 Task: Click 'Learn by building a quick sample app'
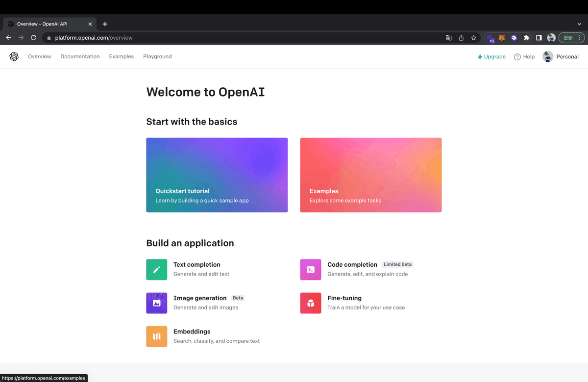coord(202,201)
